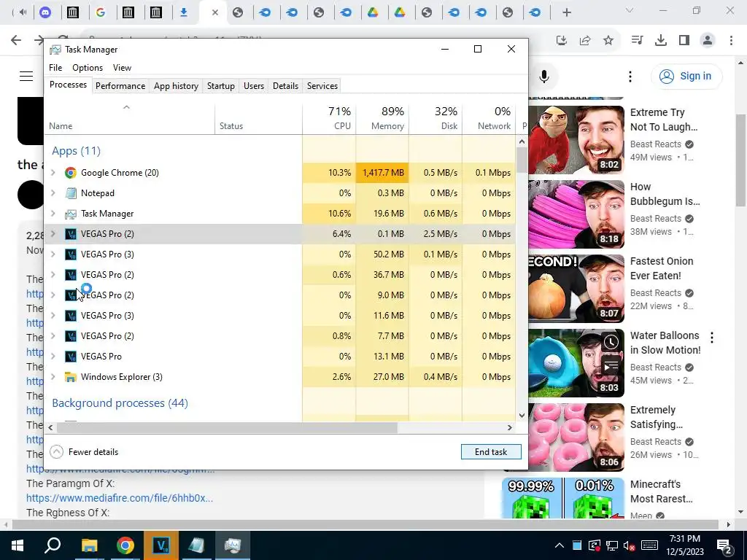Open the notification center icon
This screenshot has width=747, height=560.
point(724,545)
